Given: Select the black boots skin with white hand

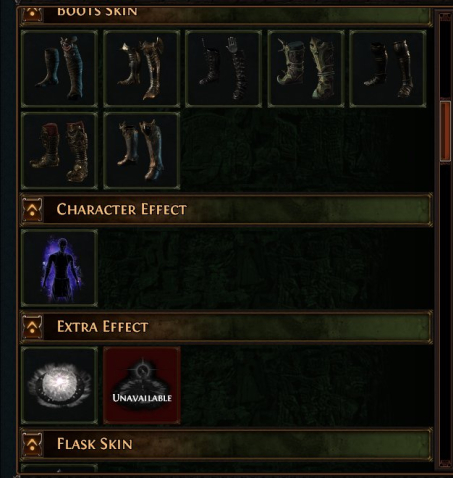Looking at the screenshot, I should (224, 69).
